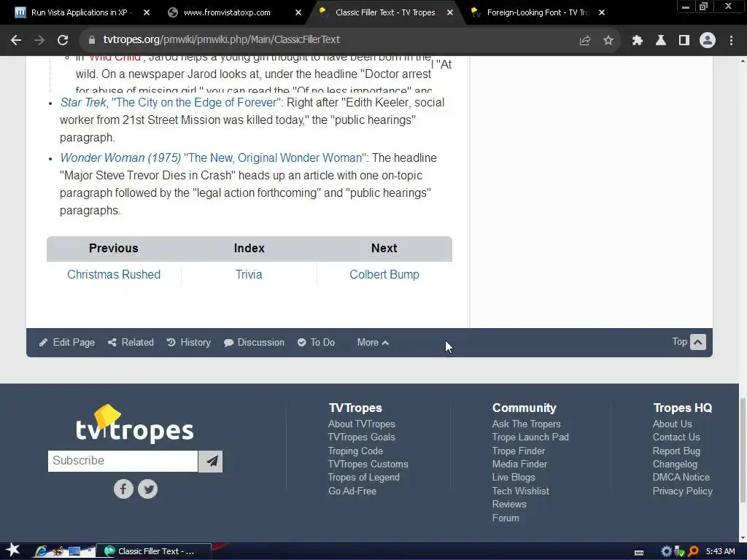747x560 pixels.
Task: Open About TVTropes footer link
Action: [x=362, y=424]
